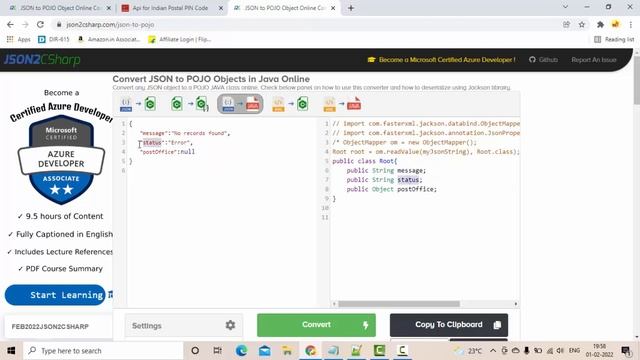
Task: Open browser Extensions puzzle icon
Action: coord(600,24)
